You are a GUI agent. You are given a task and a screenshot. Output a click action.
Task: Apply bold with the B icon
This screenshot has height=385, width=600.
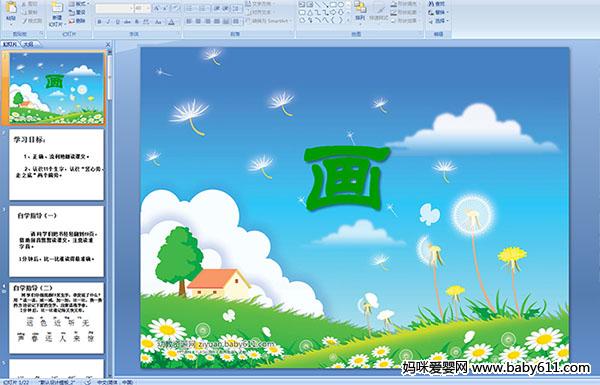[99, 22]
